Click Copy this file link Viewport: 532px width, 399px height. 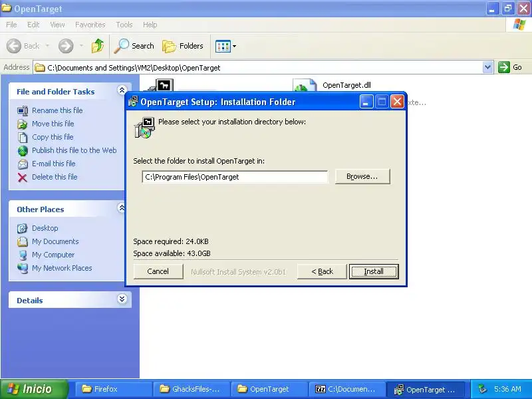[x=53, y=137]
